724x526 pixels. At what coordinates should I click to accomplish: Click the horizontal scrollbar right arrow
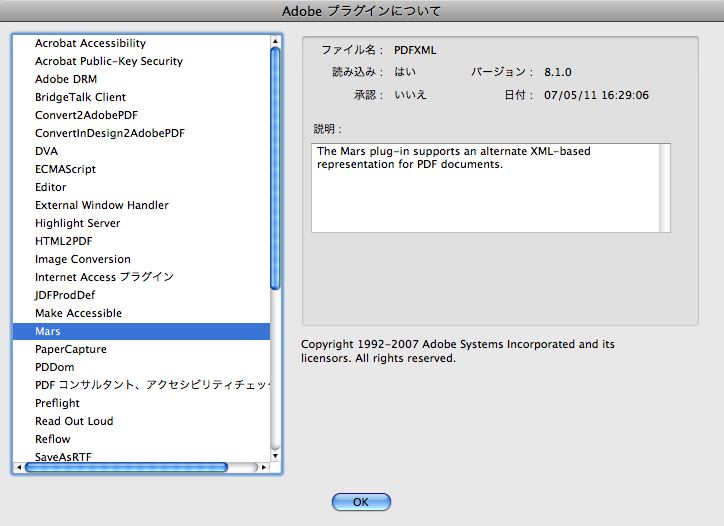(x=263, y=467)
